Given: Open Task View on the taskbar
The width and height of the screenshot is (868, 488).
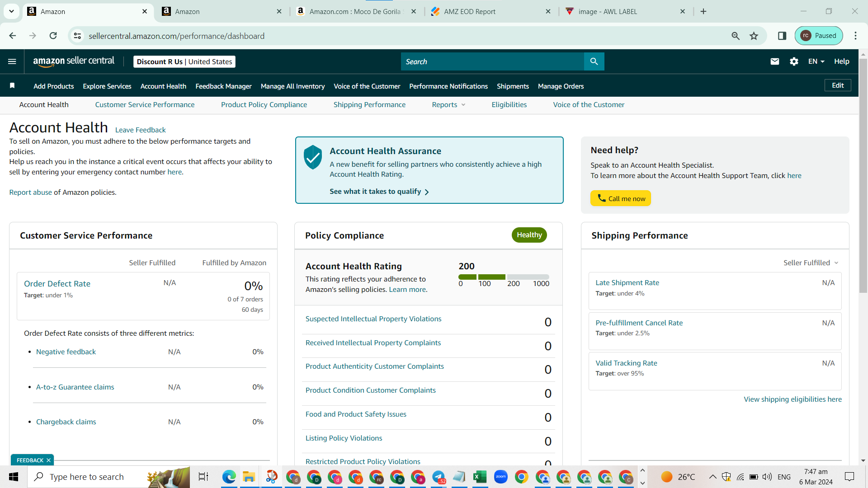Looking at the screenshot, I should 203,477.
